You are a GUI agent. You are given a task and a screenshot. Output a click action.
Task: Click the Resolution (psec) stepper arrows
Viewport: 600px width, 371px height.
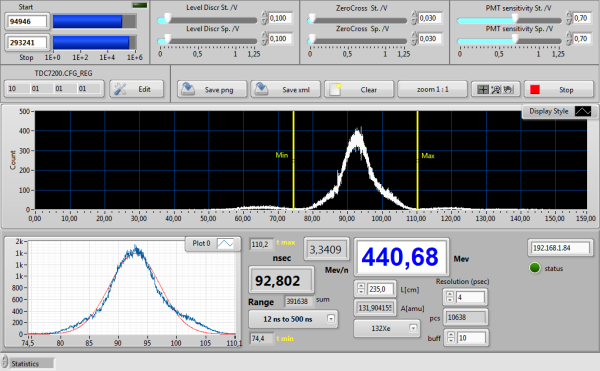450,297
